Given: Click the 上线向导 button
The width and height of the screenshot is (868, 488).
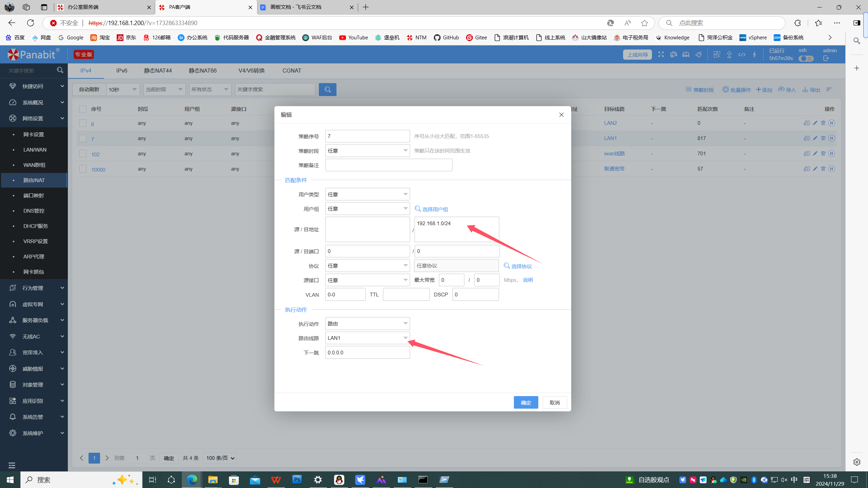Looking at the screenshot, I should click(637, 54).
